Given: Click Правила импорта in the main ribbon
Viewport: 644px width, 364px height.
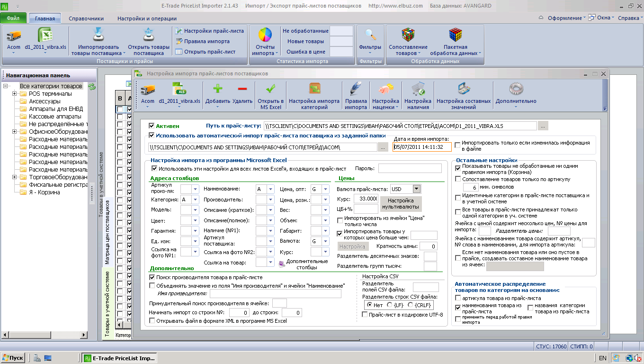Looking at the screenshot, I should click(x=203, y=41).
